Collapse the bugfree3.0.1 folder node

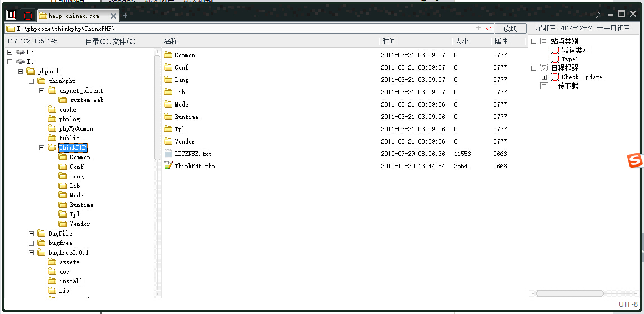31,252
